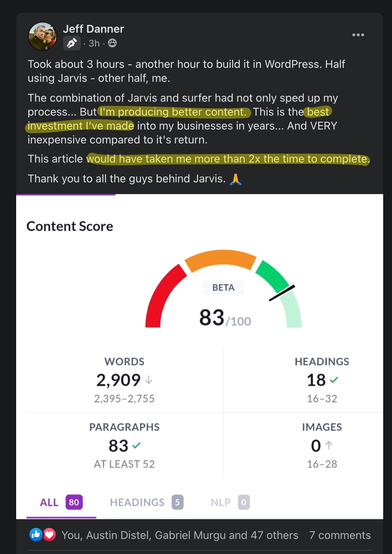392x554 pixels.
Task: Open the three-dot post options menu
Action: click(x=358, y=35)
